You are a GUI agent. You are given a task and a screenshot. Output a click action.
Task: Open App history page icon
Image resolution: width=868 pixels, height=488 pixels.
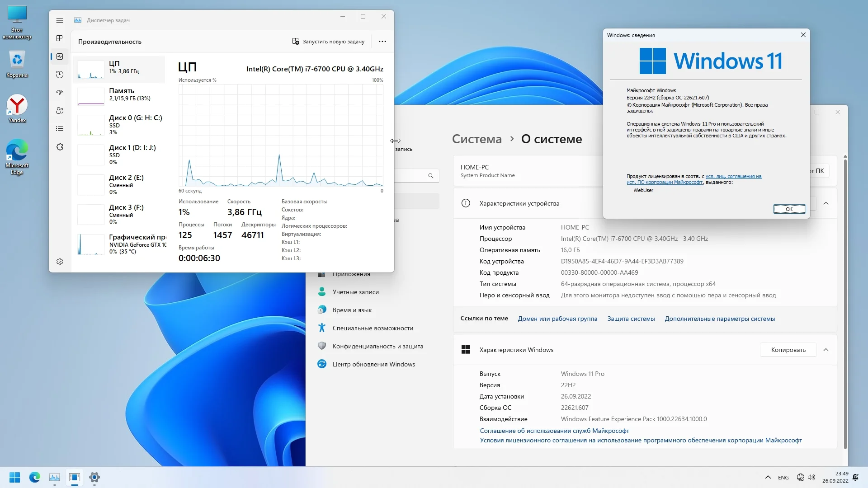coord(60,75)
